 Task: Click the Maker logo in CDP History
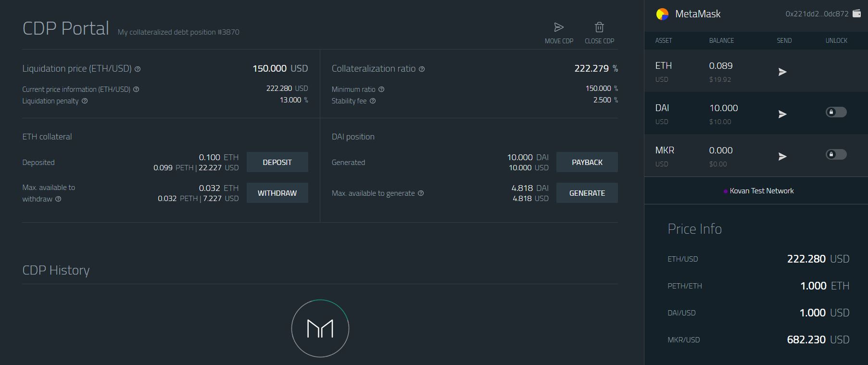(320, 328)
